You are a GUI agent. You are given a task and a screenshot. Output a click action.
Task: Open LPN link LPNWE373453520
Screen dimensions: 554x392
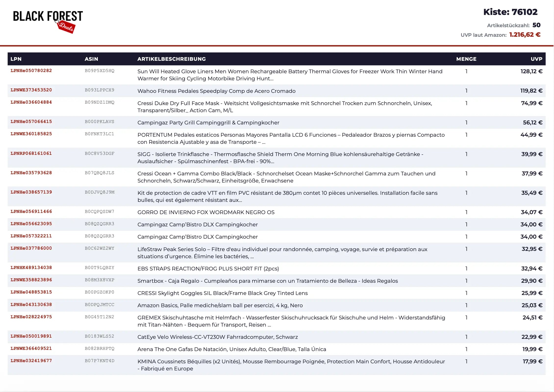(31, 90)
